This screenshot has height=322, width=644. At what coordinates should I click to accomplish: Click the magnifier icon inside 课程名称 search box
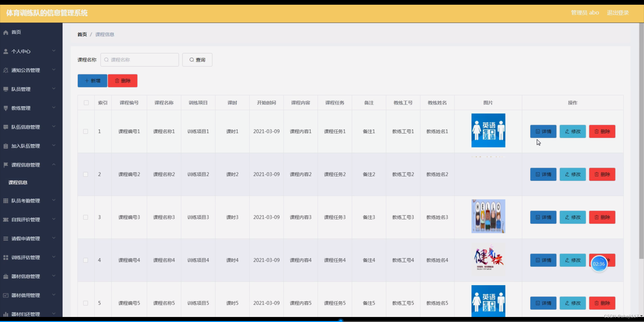[x=106, y=60]
